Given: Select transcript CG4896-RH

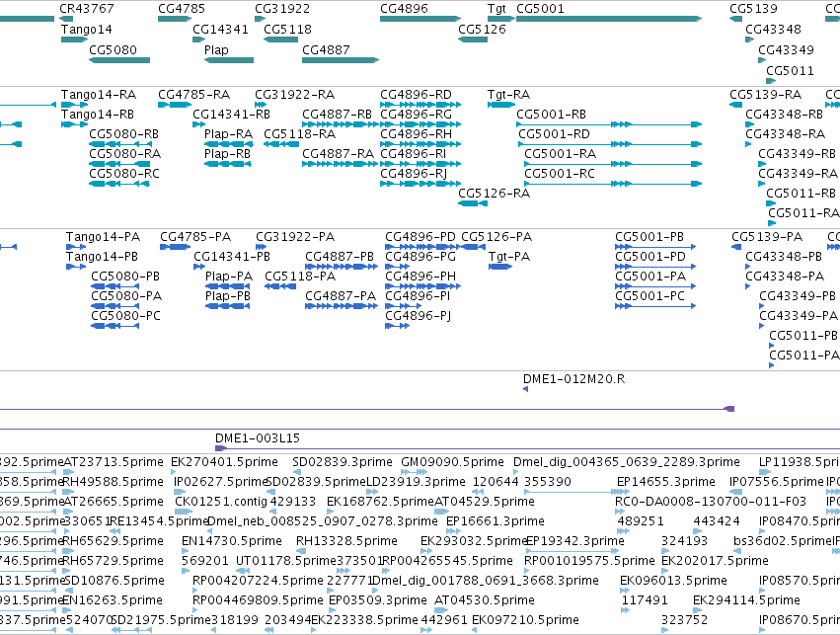Looking at the screenshot, I should pyautogui.click(x=417, y=134).
